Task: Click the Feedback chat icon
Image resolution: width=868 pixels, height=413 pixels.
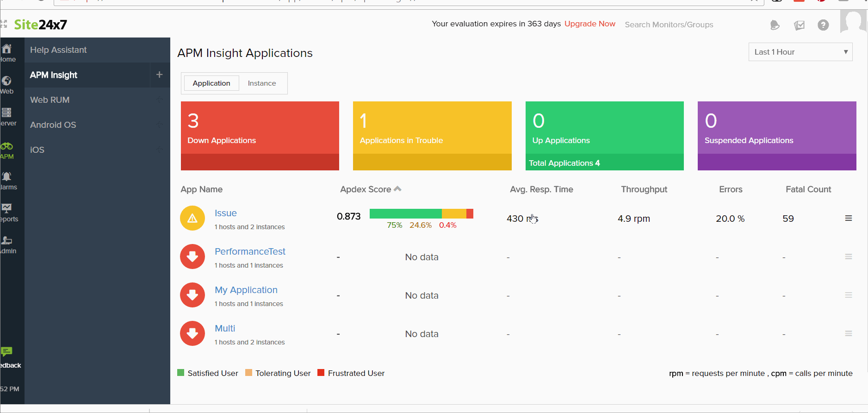Action: coord(7,352)
